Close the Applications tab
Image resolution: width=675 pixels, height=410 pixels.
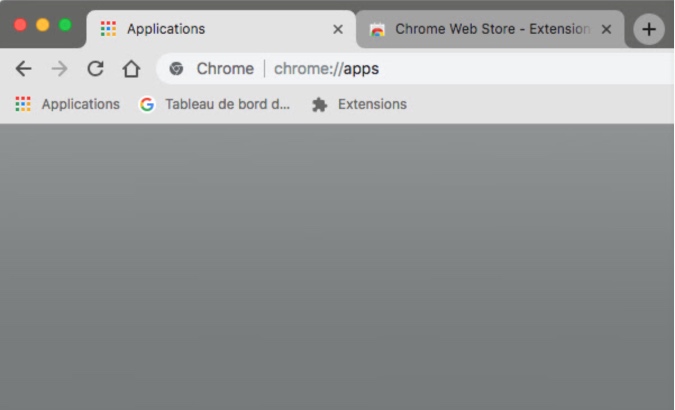[338, 29]
